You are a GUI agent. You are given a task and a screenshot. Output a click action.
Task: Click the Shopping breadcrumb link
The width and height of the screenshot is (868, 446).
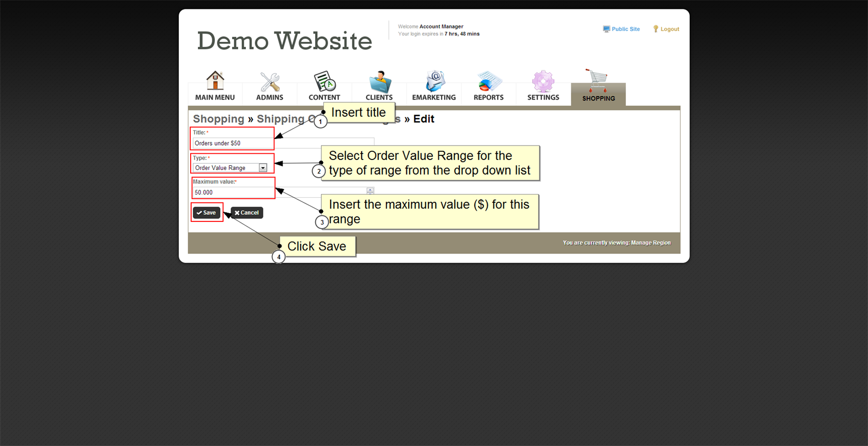(218, 119)
